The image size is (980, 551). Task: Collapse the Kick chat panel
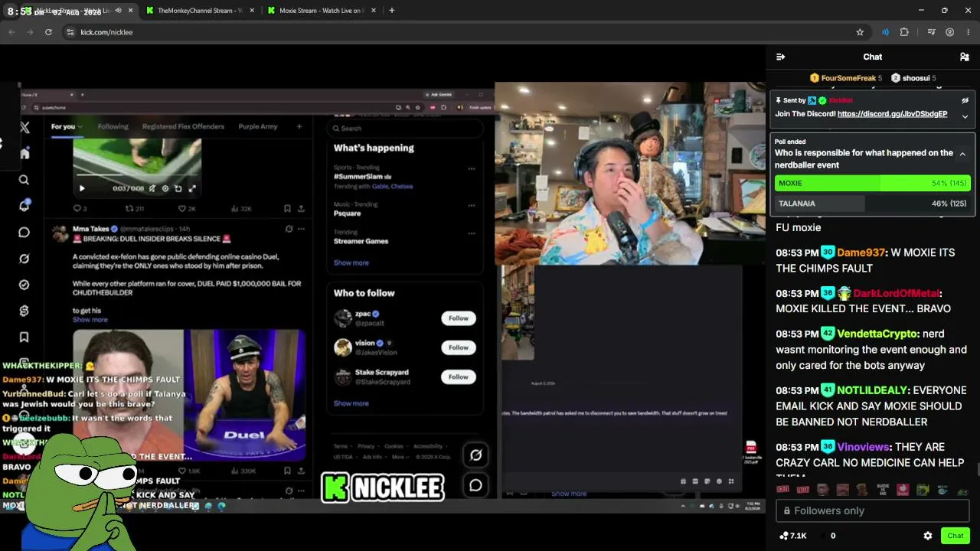780,57
